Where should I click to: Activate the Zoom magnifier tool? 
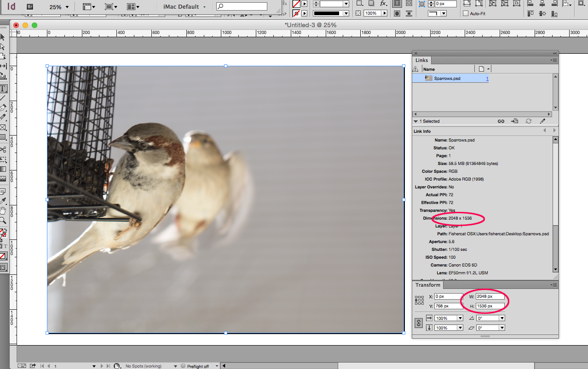(3, 221)
